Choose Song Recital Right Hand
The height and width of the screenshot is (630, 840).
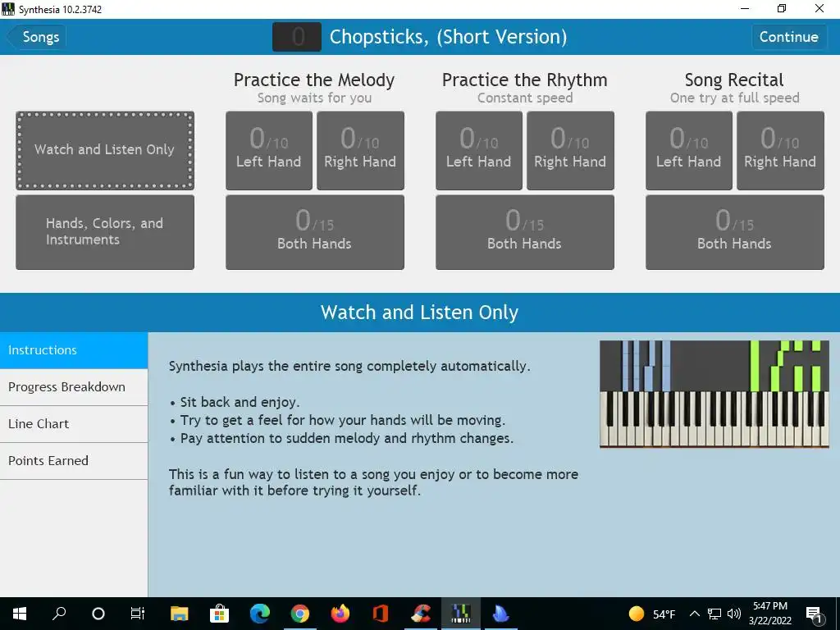[781, 150]
